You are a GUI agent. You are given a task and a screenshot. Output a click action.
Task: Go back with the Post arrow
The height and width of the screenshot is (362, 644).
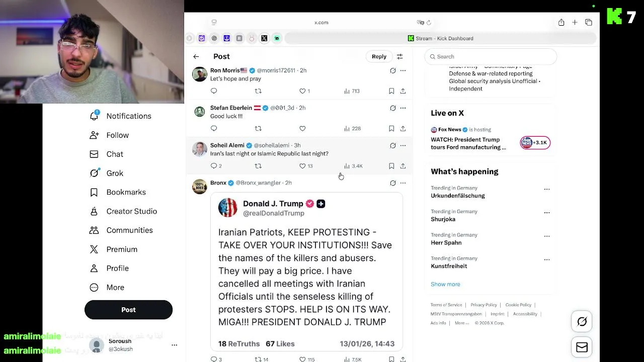tap(196, 57)
